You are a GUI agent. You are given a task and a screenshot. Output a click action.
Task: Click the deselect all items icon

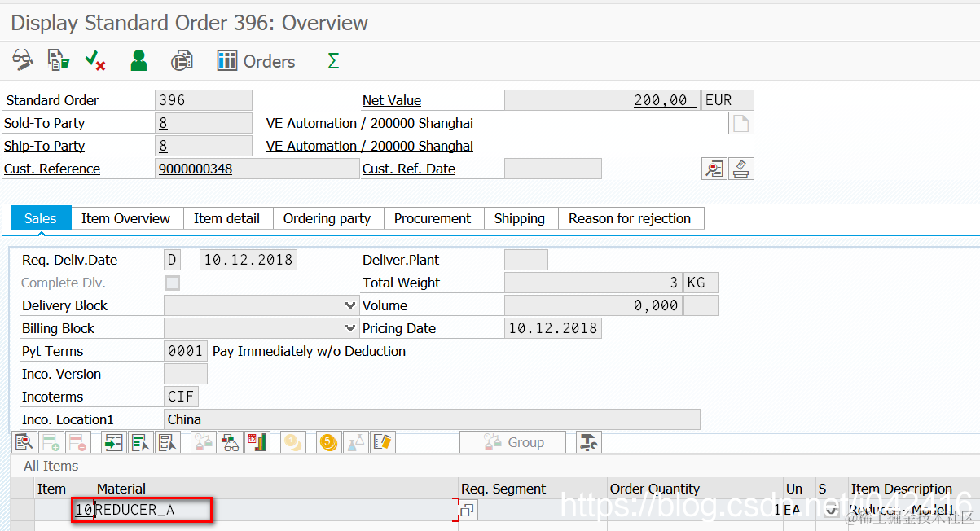pyautogui.click(x=167, y=442)
